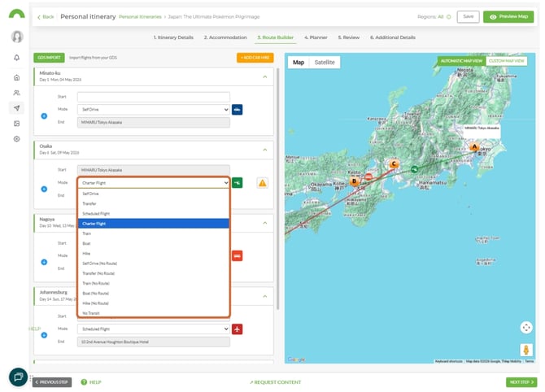The height and width of the screenshot is (392, 545).
Task: Choose Transfer from the mode list
Action: coord(153,203)
